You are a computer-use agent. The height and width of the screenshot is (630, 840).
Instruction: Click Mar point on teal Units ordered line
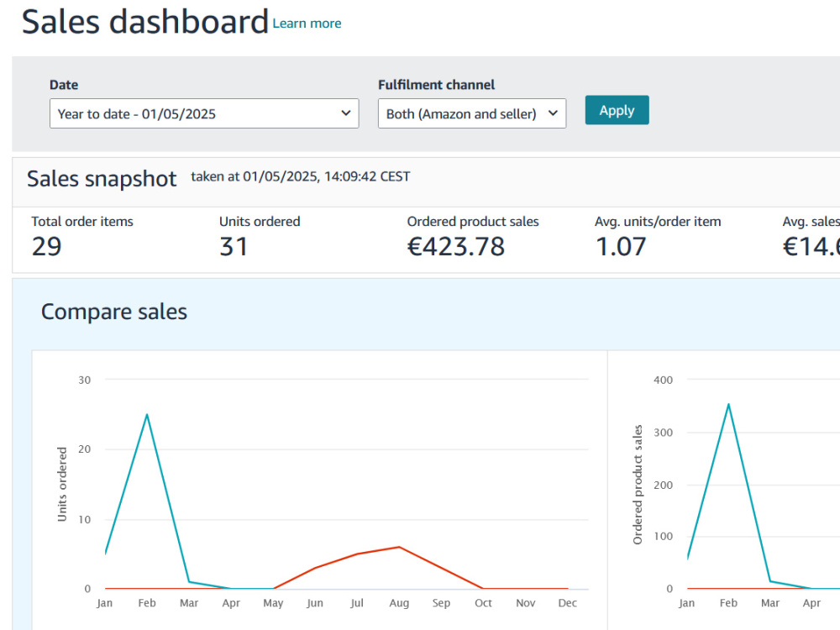[189, 582]
